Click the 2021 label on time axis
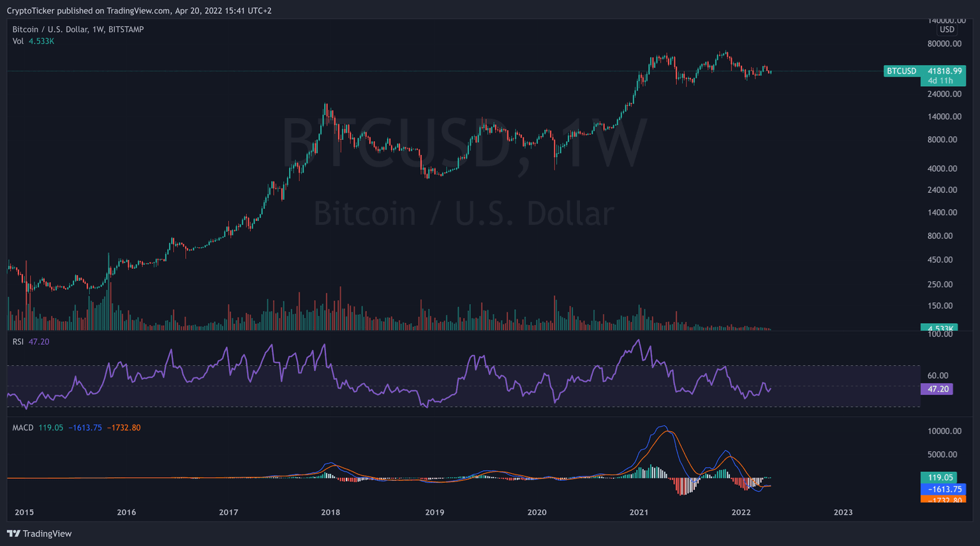The image size is (980, 546). click(x=639, y=513)
